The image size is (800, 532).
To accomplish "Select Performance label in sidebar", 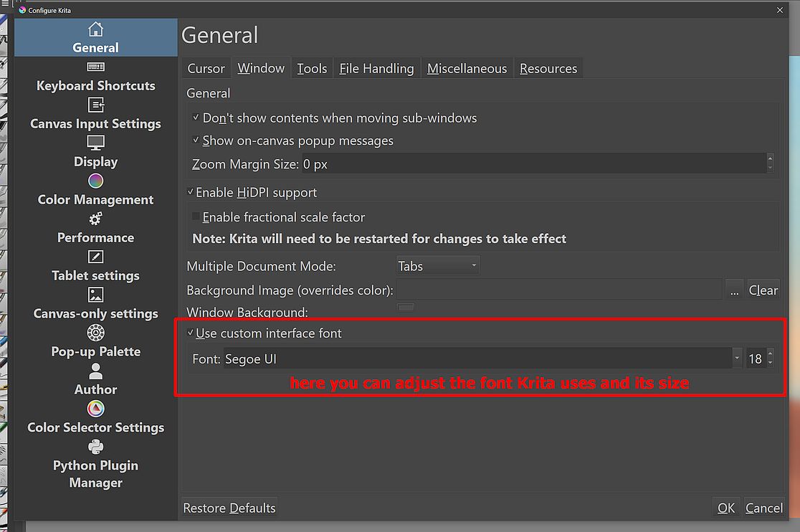I will (x=95, y=238).
